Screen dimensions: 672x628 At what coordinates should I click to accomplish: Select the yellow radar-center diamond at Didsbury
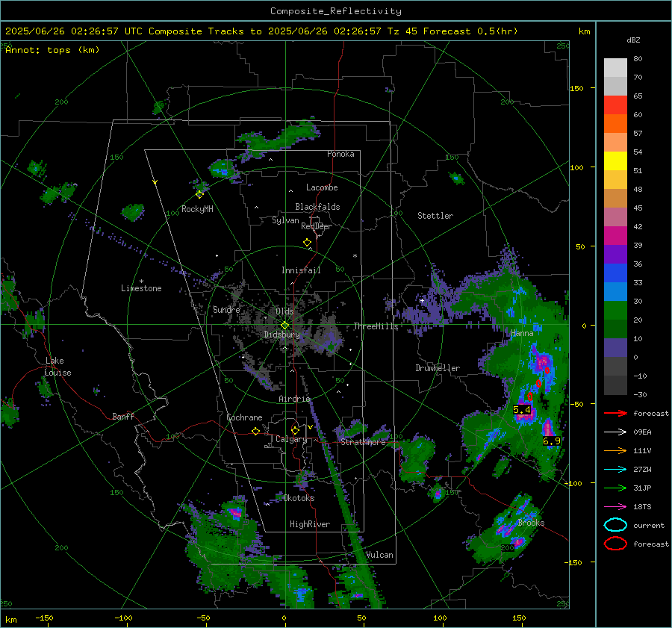pos(284,326)
